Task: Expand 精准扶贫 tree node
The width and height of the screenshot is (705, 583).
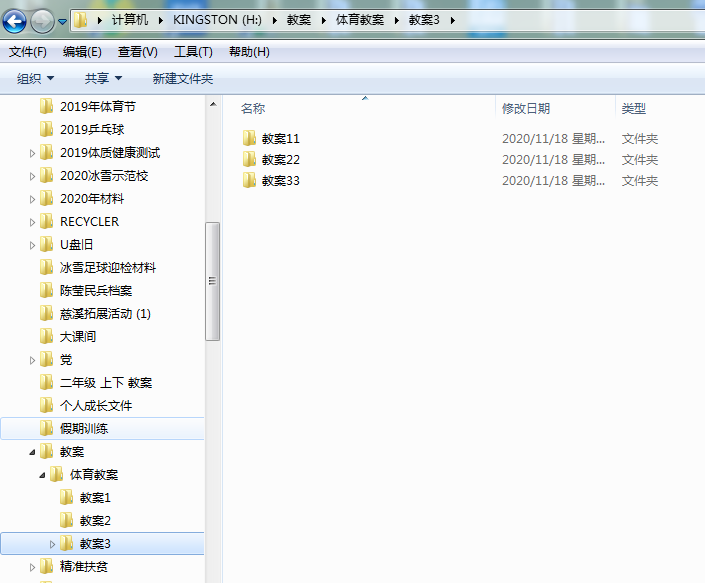Action: coord(32,567)
